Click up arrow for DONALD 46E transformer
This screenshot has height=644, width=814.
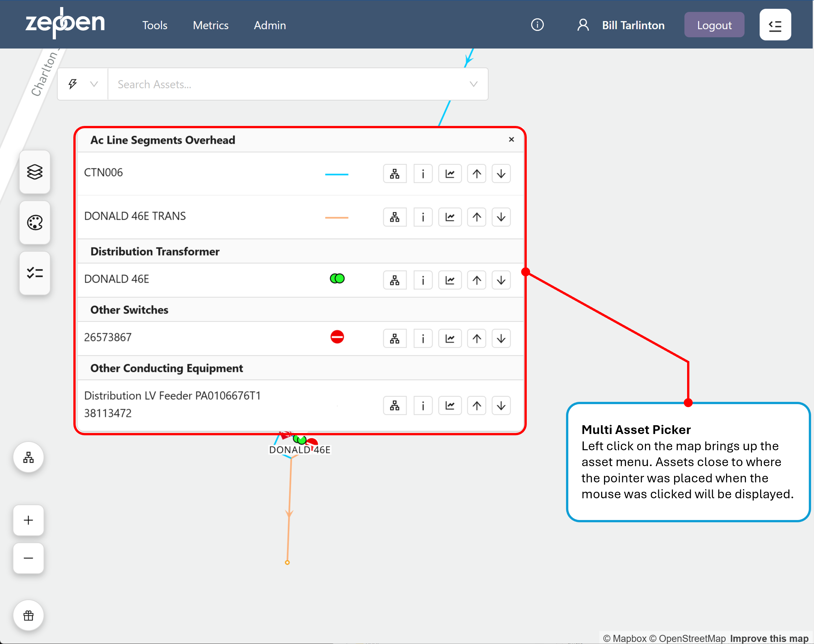pos(476,280)
